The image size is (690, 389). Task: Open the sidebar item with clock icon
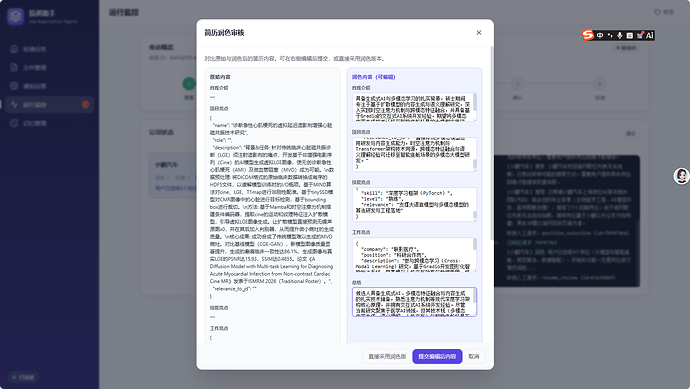pos(49,123)
